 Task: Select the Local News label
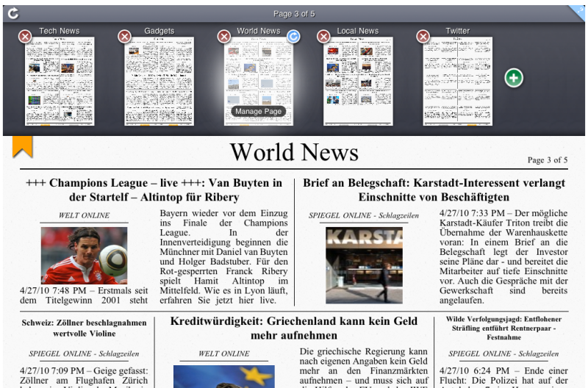pos(358,31)
